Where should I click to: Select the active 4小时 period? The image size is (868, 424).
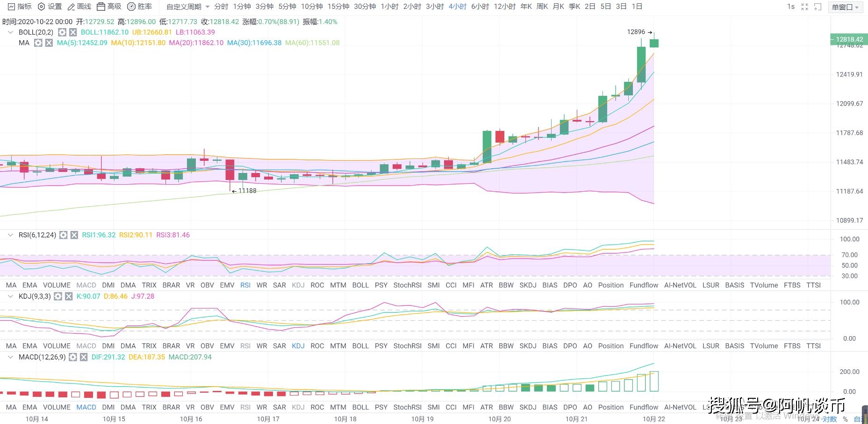click(458, 7)
